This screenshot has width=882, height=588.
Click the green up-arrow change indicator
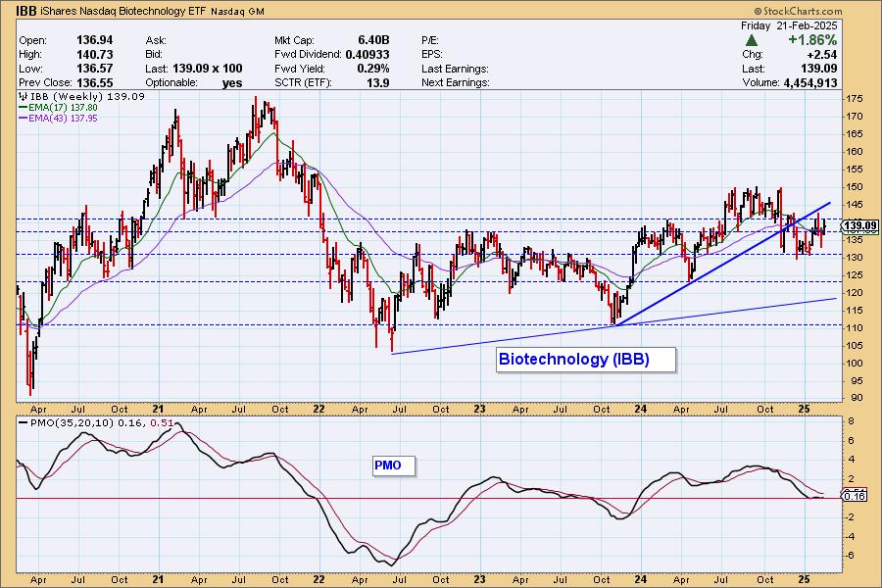click(x=751, y=40)
